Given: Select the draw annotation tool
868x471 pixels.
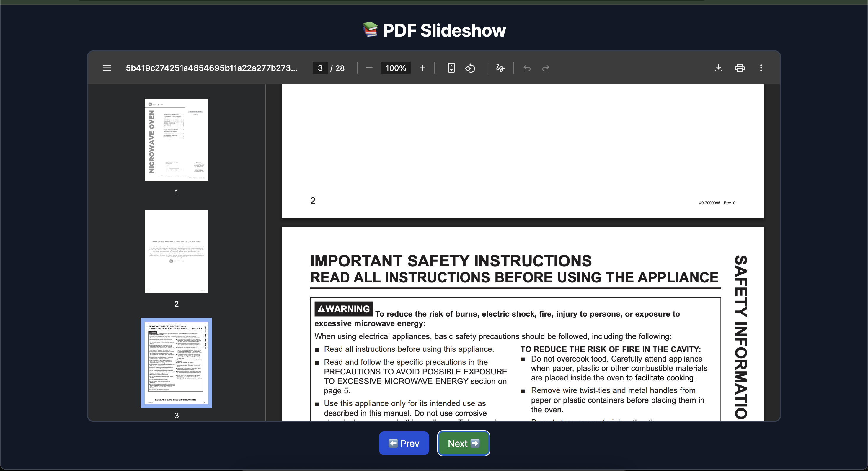Looking at the screenshot, I should pos(500,68).
